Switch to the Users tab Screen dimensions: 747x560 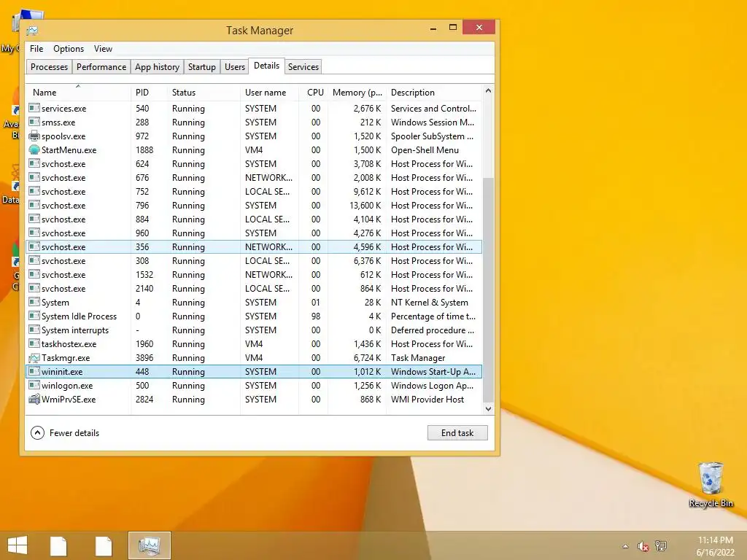[235, 67]
